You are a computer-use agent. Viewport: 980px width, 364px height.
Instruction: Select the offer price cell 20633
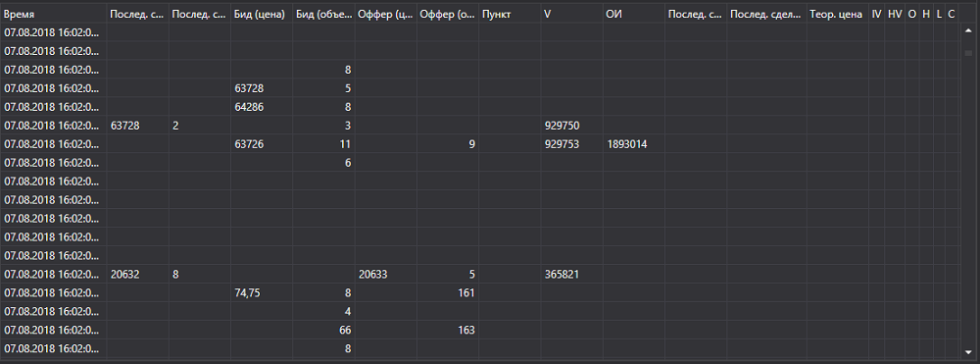point(385,274)
